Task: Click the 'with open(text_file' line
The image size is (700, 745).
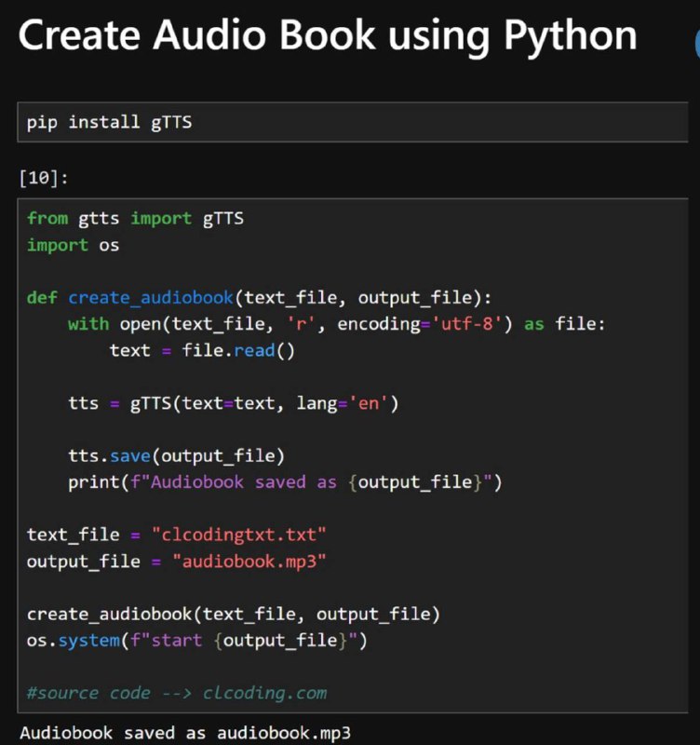Action: coord(337,324)
